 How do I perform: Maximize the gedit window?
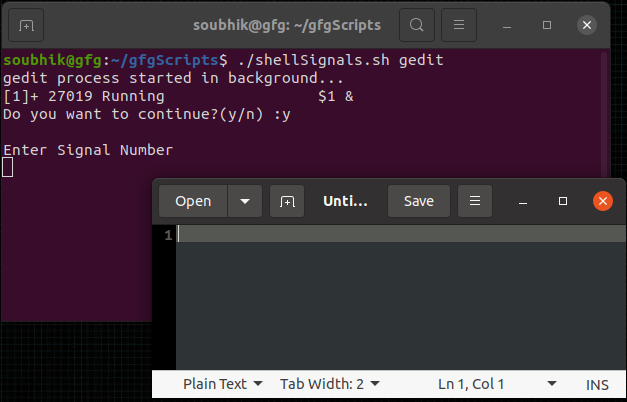click(x=563, y=201)
